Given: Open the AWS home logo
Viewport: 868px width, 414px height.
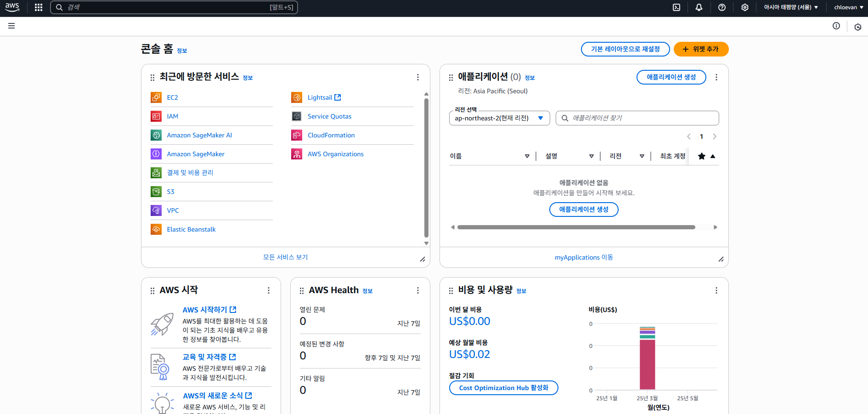Looking at the screenshot, I should click(12, 7).
